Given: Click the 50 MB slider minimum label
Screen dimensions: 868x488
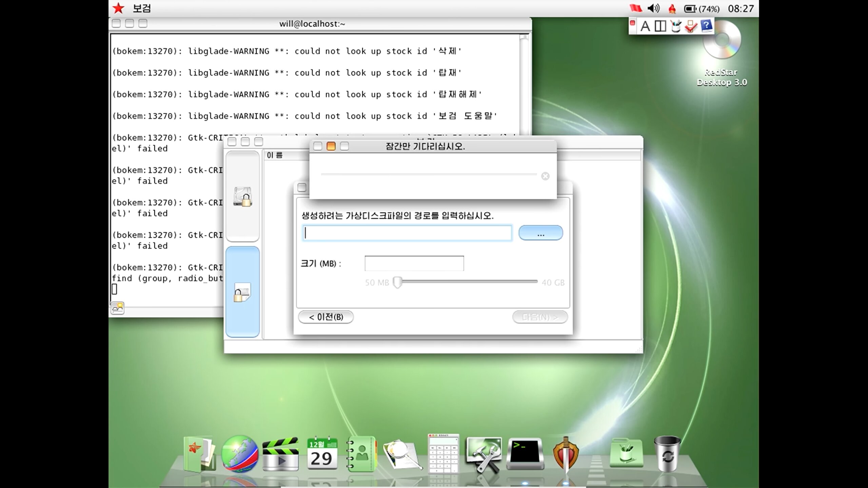Looking at the screenshot, I should point(377,282).
